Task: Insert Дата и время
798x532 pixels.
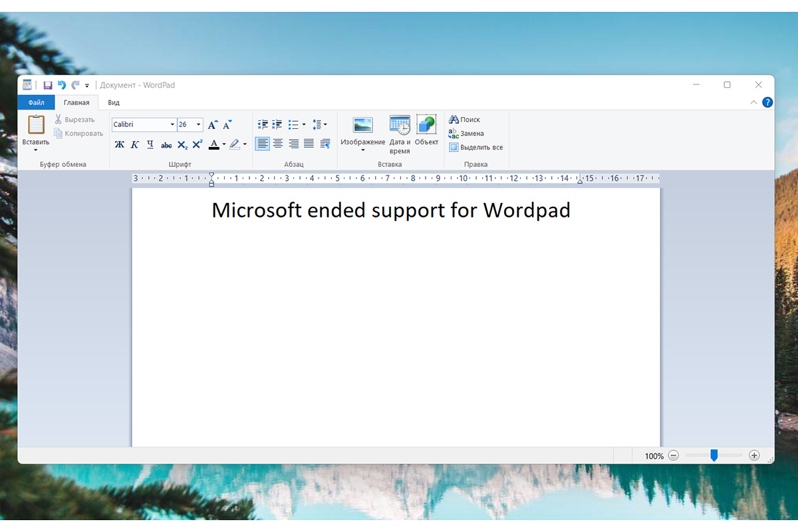Action: click(400, 134)
